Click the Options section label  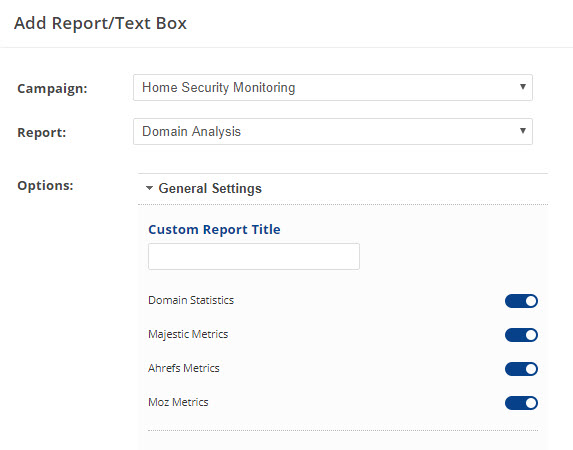[45, 185]
